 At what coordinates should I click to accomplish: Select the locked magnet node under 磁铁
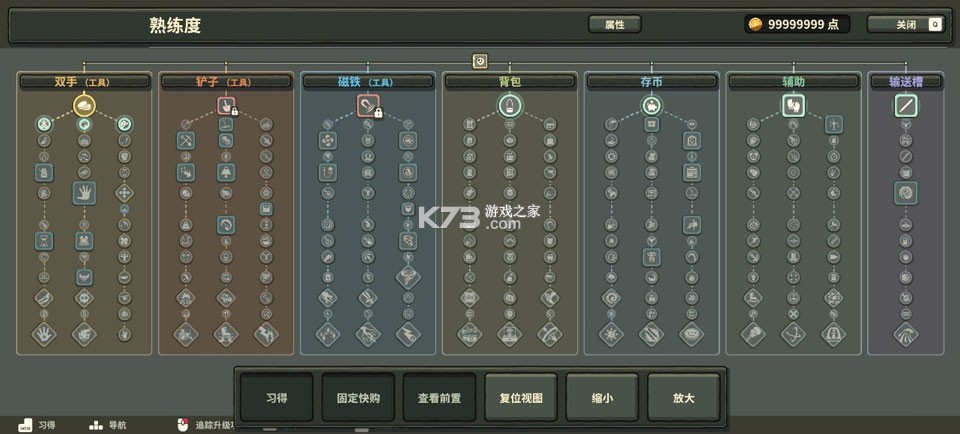click(368, 105)
